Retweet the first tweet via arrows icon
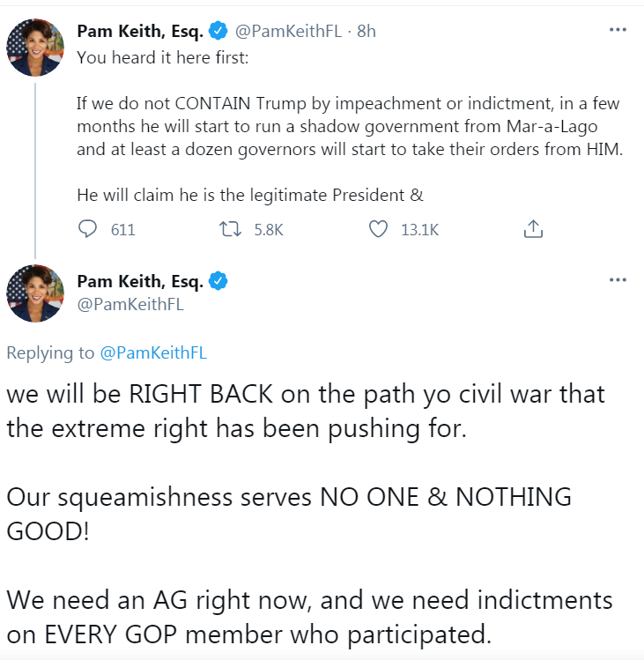This screenshot has width=644, height=660. [230, 229]
